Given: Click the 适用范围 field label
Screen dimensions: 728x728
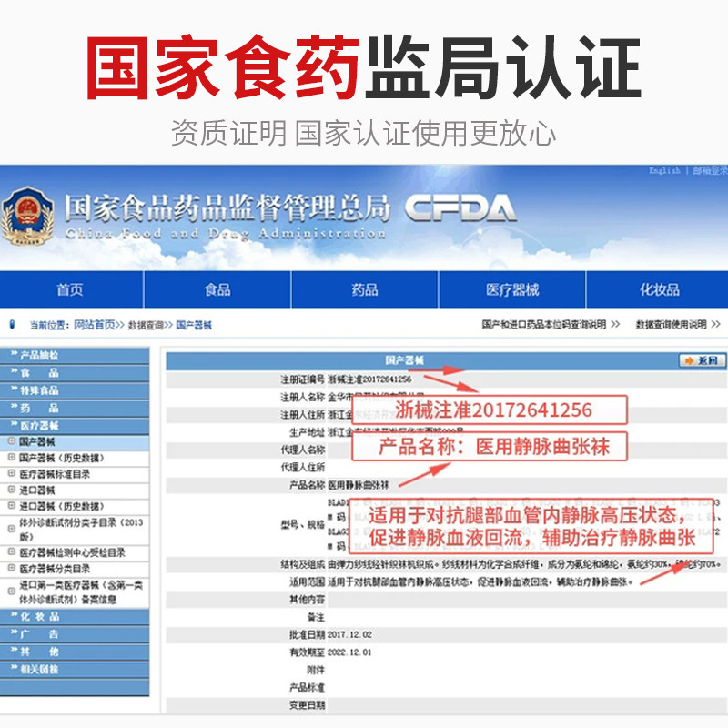Looking at the screenshot, I should point(307,581).
